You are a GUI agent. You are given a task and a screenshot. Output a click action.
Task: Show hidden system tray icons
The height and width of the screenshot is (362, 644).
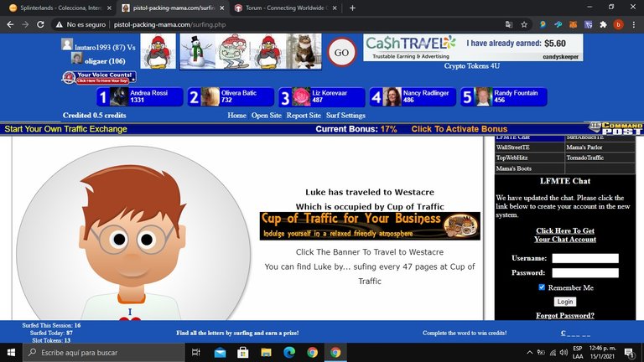(x=529, y=352)
